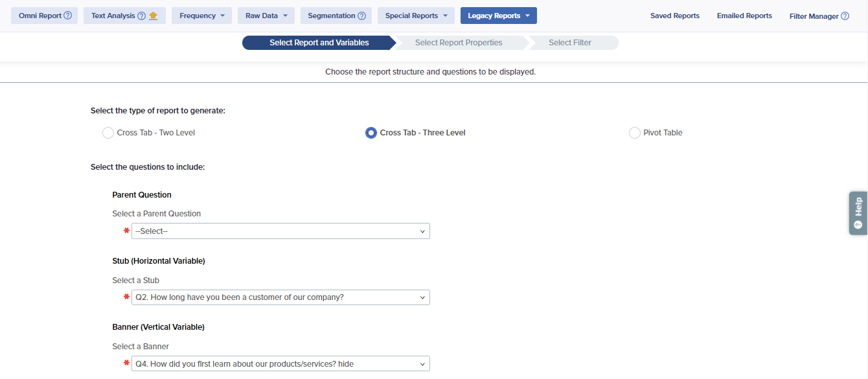The image size is (868, 379).
Task: Select Cross Tab - Two Level radio button
Action: click(108, 133)
